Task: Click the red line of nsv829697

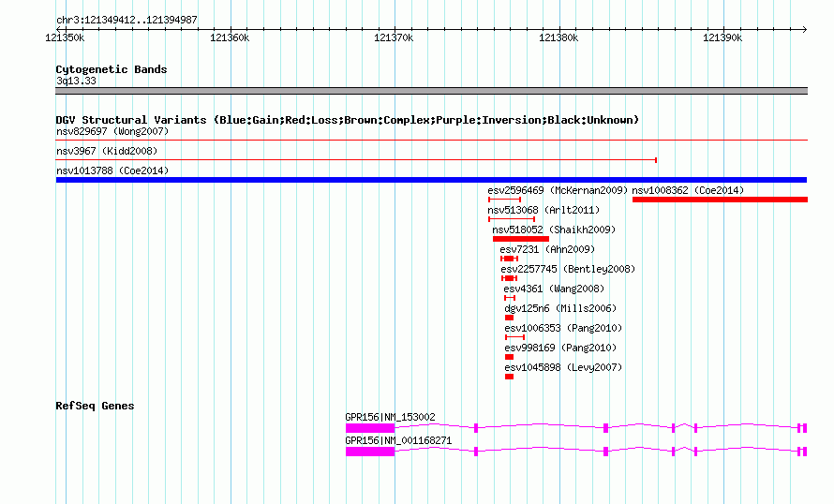Action: point(431,141)
